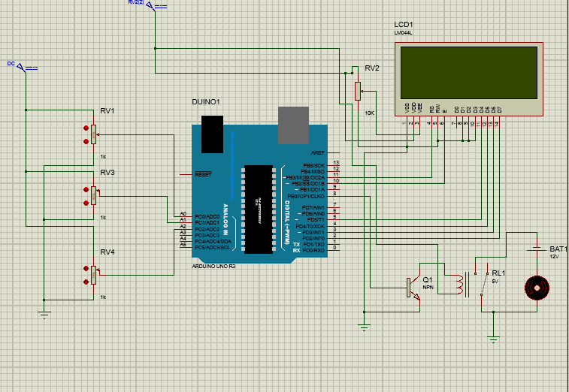Click the PD1/TXD pin label

tap(314, 245)
